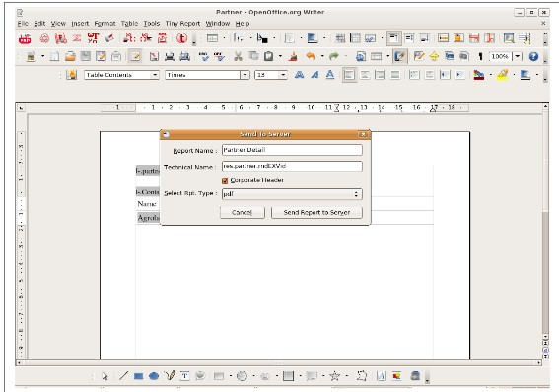Open the File menu
The image size is (559, 392).
23,23
